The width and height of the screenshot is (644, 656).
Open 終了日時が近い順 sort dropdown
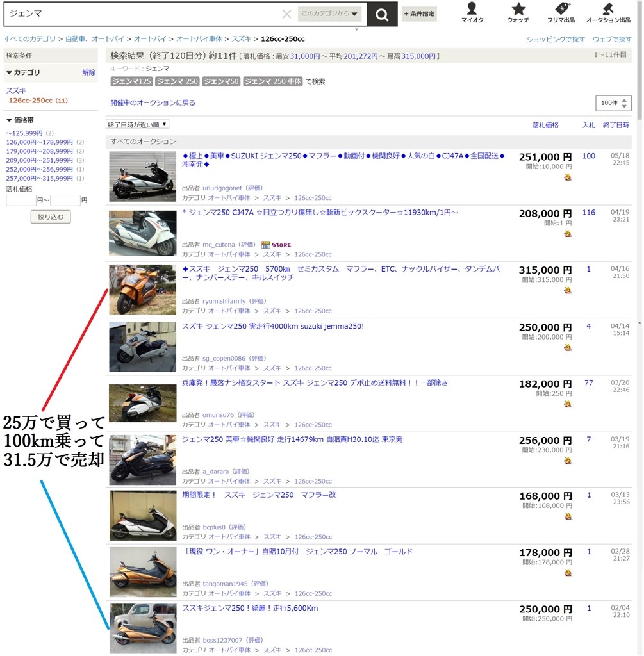137,125
